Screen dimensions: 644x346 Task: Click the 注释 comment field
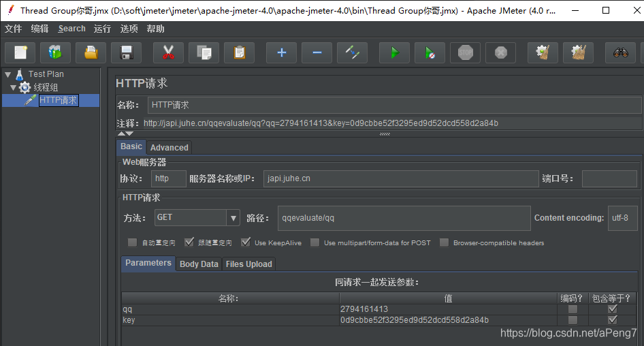[392, 123]
